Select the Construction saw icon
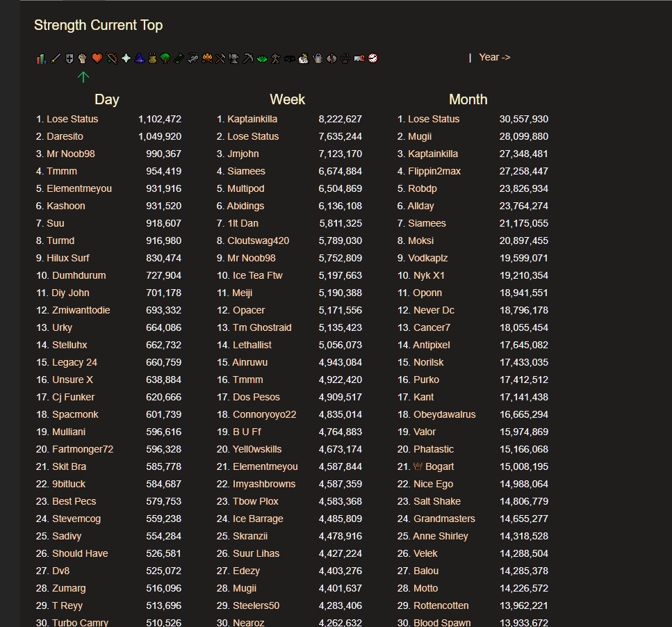Screen dimensions: 672x627 pyautogui.click(x=359, y=58)
